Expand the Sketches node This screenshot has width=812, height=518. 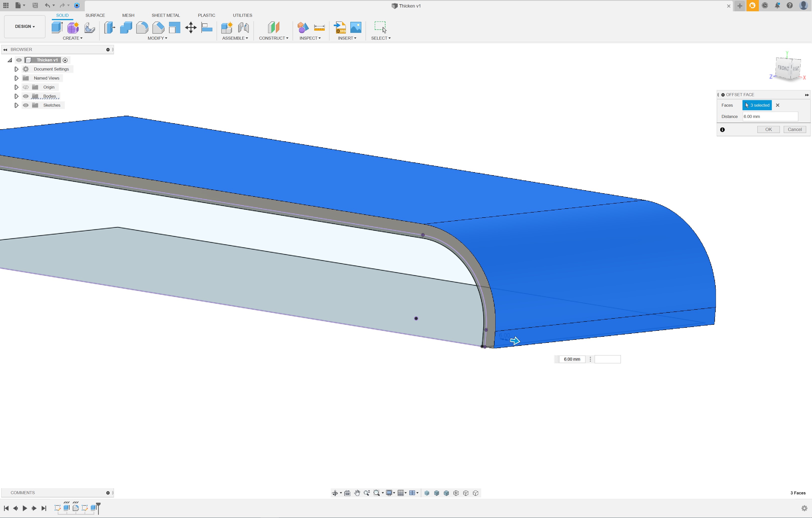pyautogui.click(x=16, y=105)
